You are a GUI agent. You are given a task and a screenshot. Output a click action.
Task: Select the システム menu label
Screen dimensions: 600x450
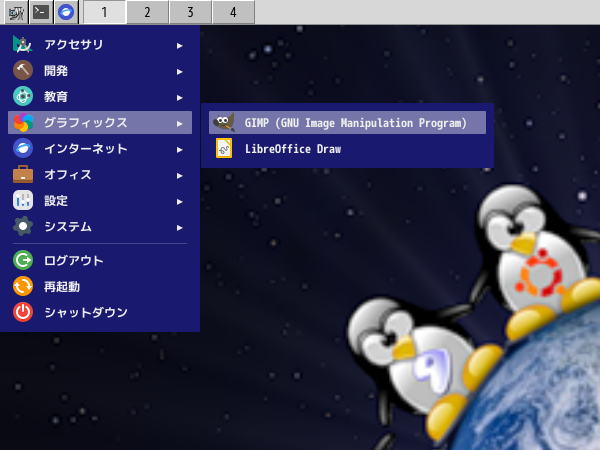[x=68, y=227]
